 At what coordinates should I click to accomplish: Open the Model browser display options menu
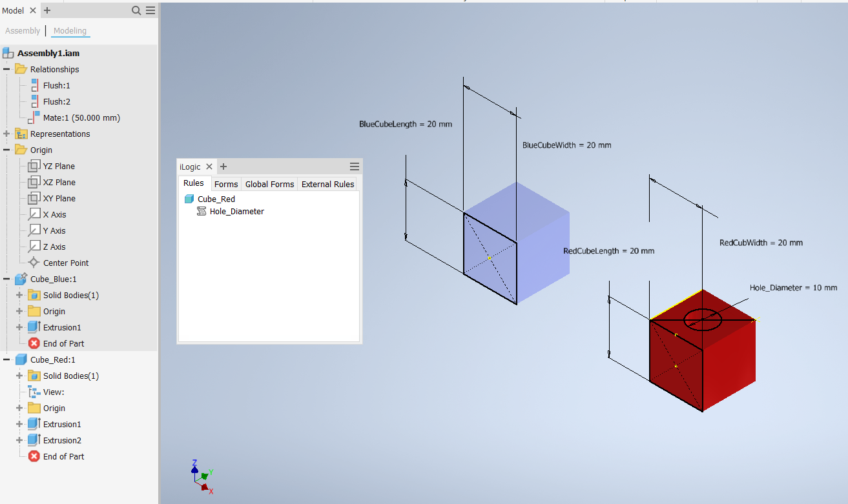coord(150,10)
